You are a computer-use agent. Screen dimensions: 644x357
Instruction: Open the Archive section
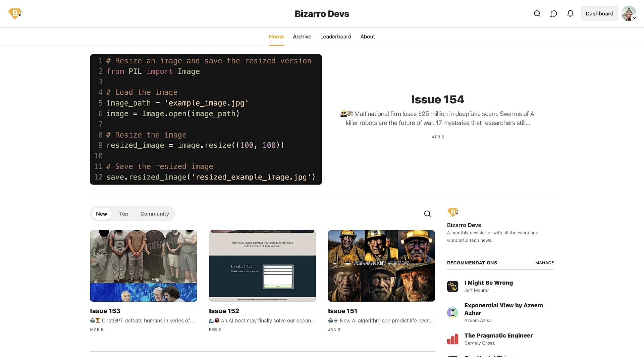click(302, 37)
